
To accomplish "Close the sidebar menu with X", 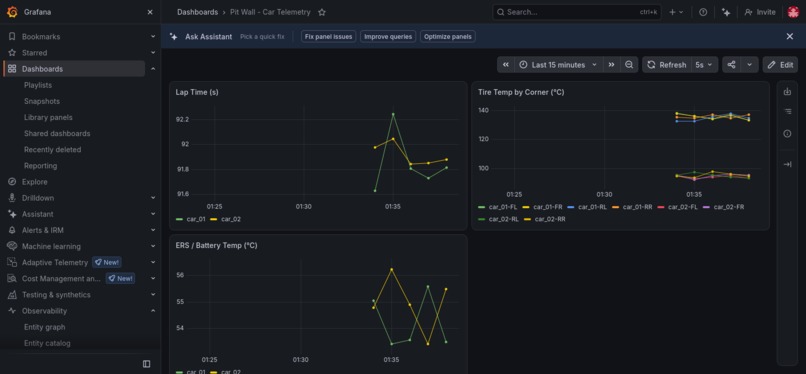I will [150, 12].
